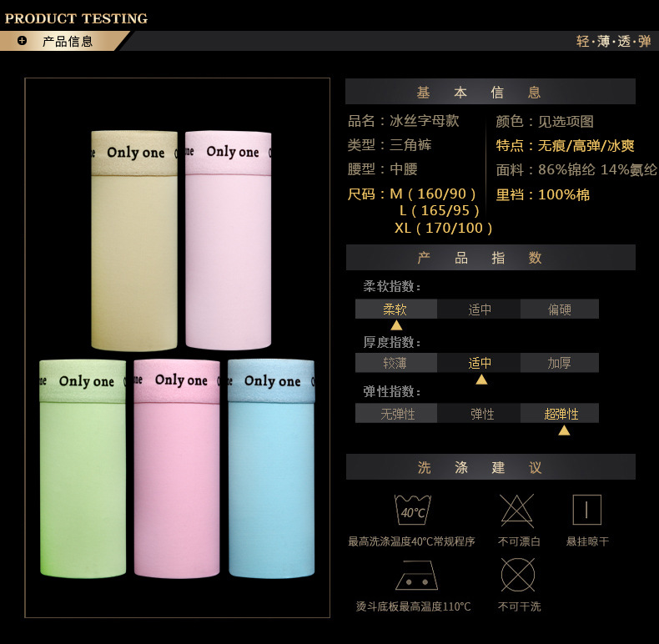Viewport: 659px width, 644px height.
Task: Click the yellow arrow under 柔软
Action: click(x=396, y=325)
